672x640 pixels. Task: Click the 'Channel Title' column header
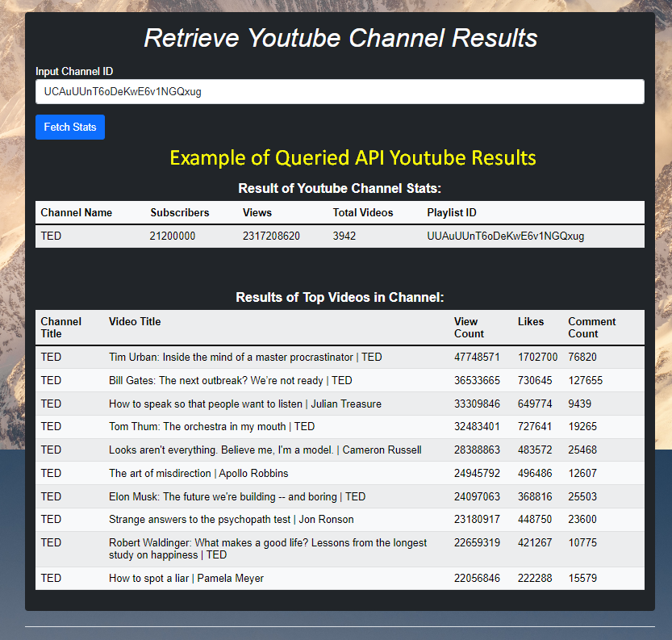tap(61, 328)
